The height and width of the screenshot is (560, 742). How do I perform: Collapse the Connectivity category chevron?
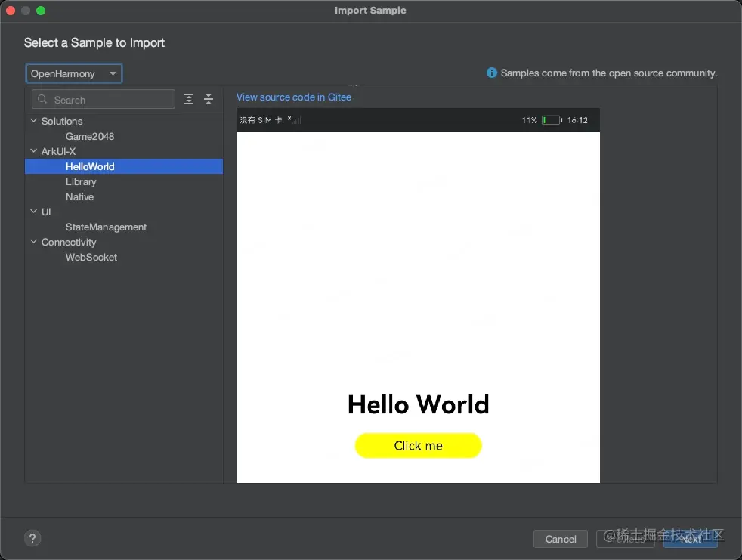[33, 242]
